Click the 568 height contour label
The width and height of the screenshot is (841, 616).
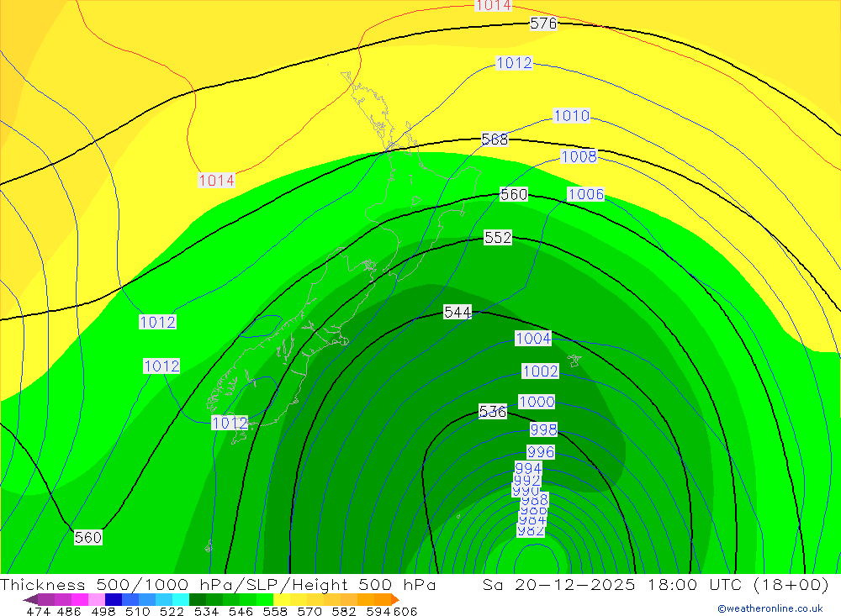(x=495, y=140)
